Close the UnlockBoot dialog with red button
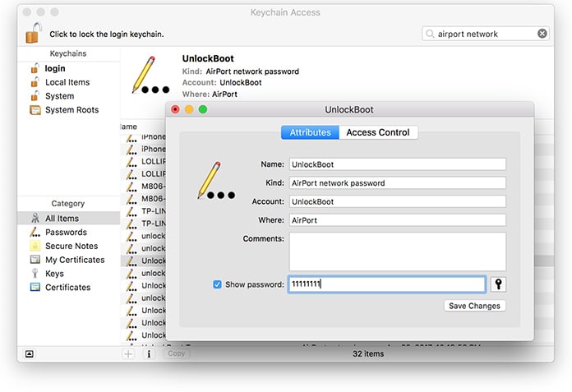This screenshot has width=572, height=392. (x=176, y=109)
